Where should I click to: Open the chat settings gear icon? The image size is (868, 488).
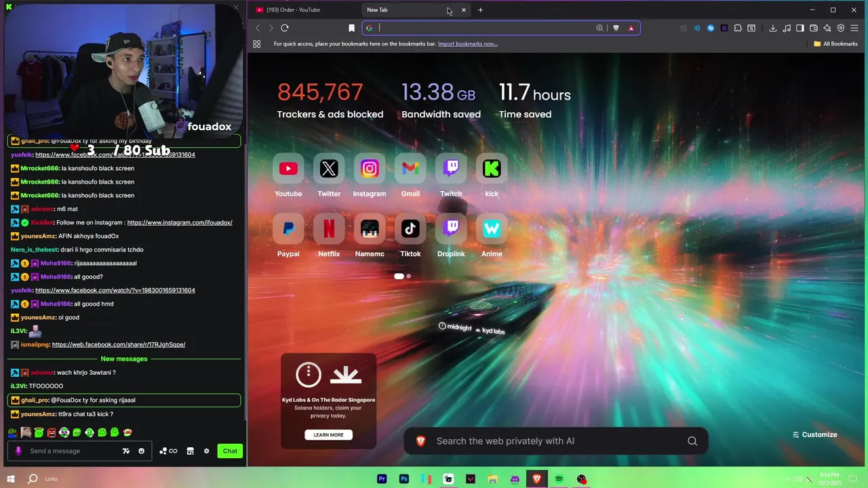point(206,451)
